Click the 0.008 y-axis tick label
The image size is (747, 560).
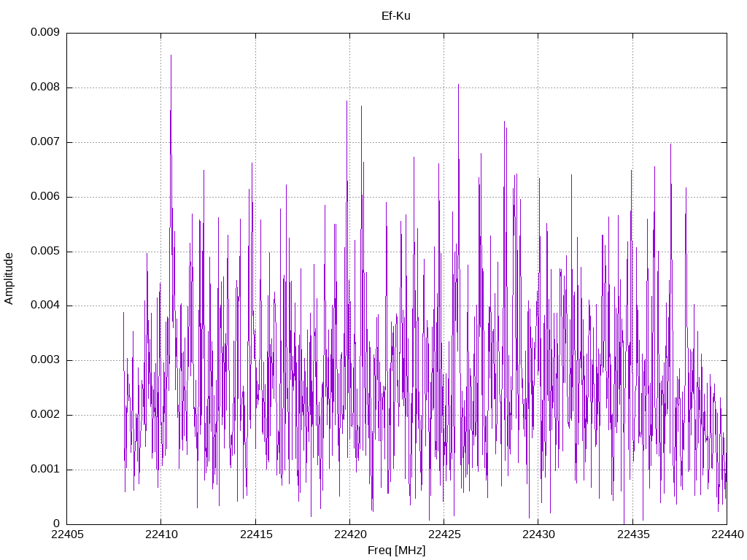(x=45, y=87)
